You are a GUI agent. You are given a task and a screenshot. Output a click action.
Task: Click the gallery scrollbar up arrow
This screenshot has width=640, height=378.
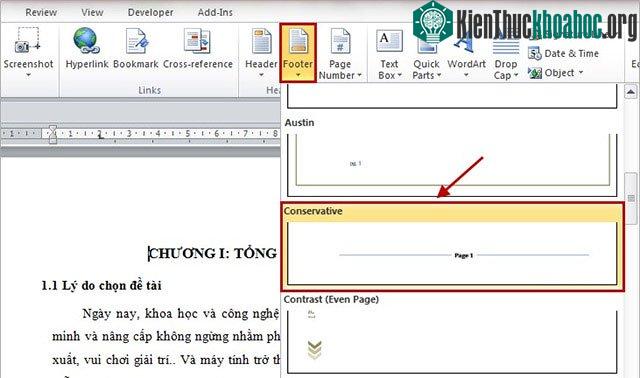631,92
